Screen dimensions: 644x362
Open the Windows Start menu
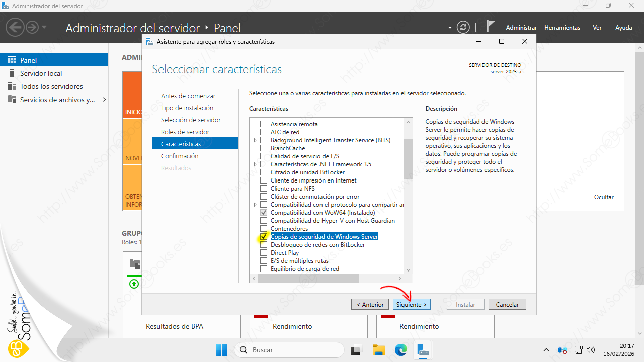221,350
